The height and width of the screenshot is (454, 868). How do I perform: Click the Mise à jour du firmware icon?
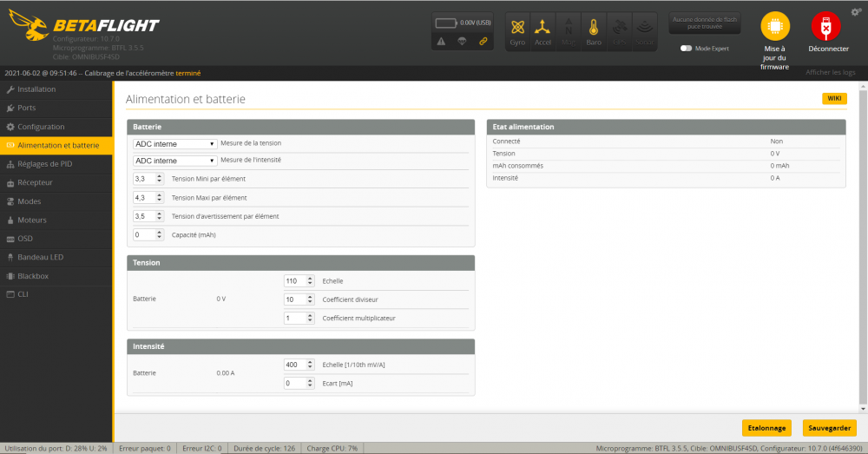pos(774,28)
